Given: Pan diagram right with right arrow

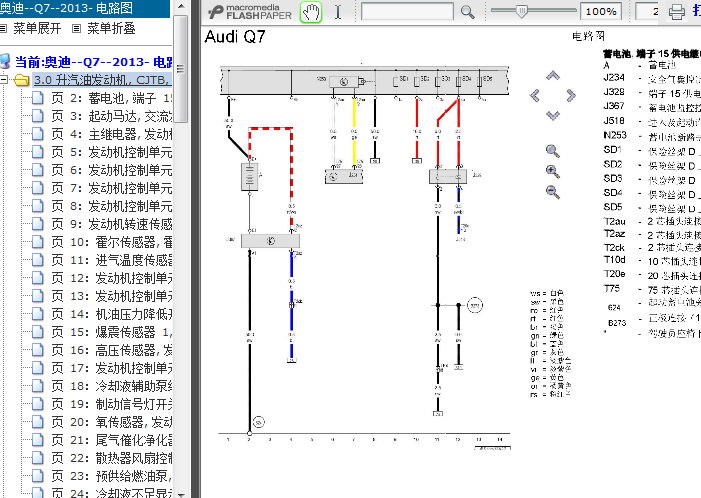Looking at the screenshot, I should pyautogui.click(x=571, y=95).
